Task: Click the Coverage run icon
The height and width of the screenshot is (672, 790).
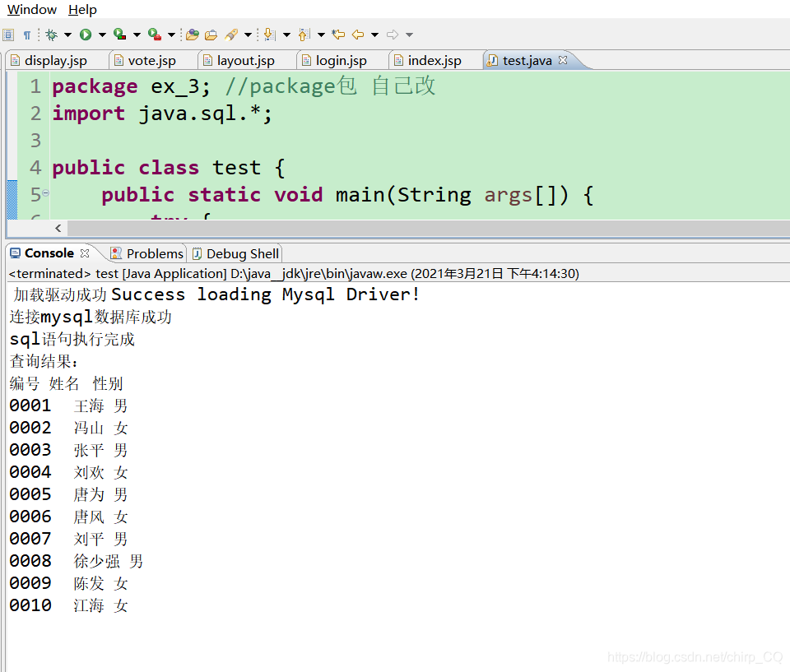Action: [x=120, y=35]
